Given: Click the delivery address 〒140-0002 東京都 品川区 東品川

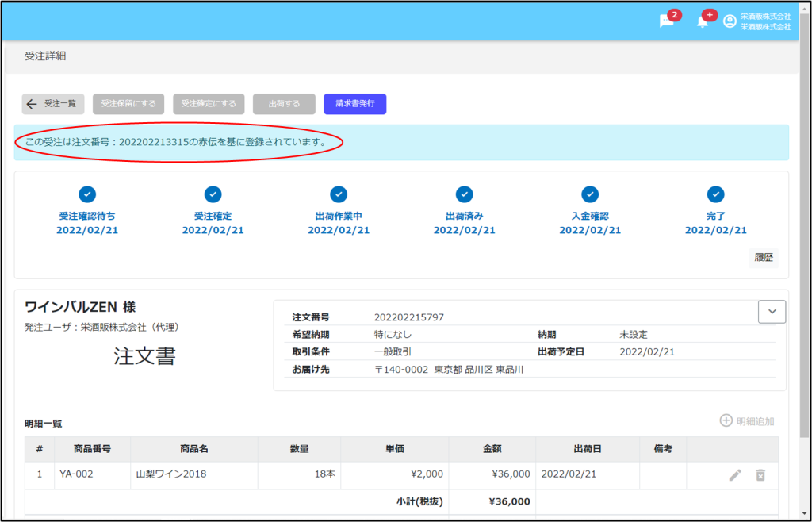Looking at the screenshot, I should [x=449, y=370].
